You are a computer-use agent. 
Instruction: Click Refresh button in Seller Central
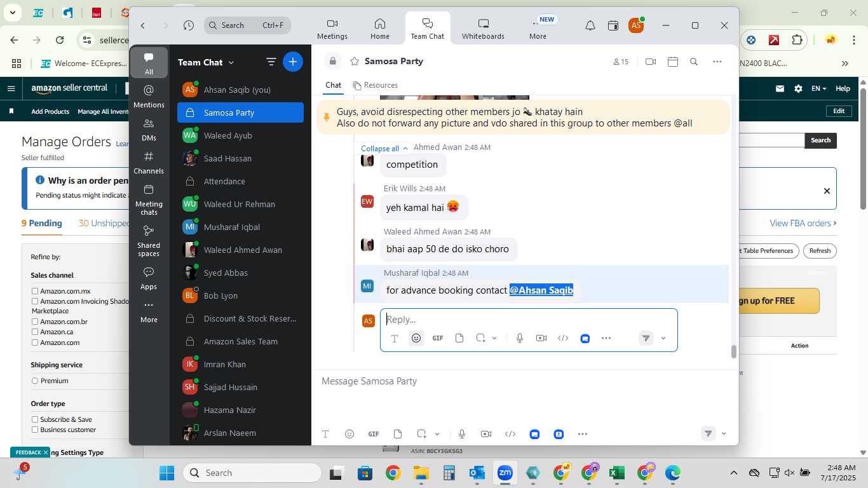[x=820, y=250]
